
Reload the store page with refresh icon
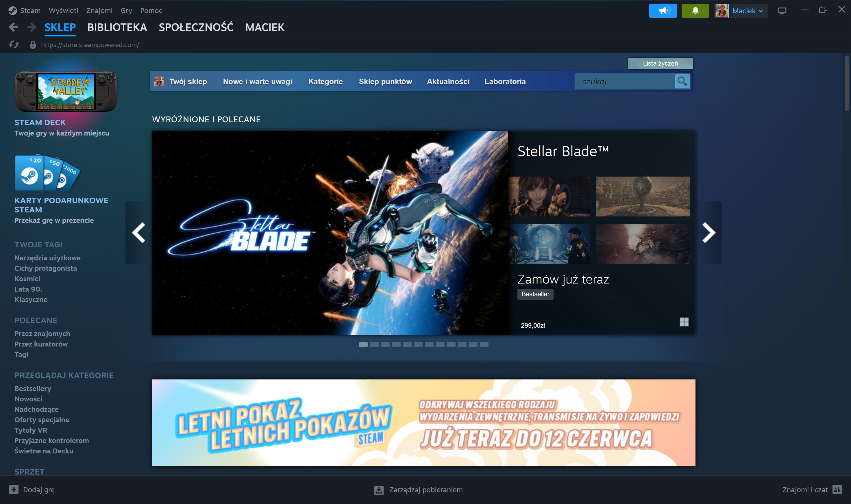[14, 45]
